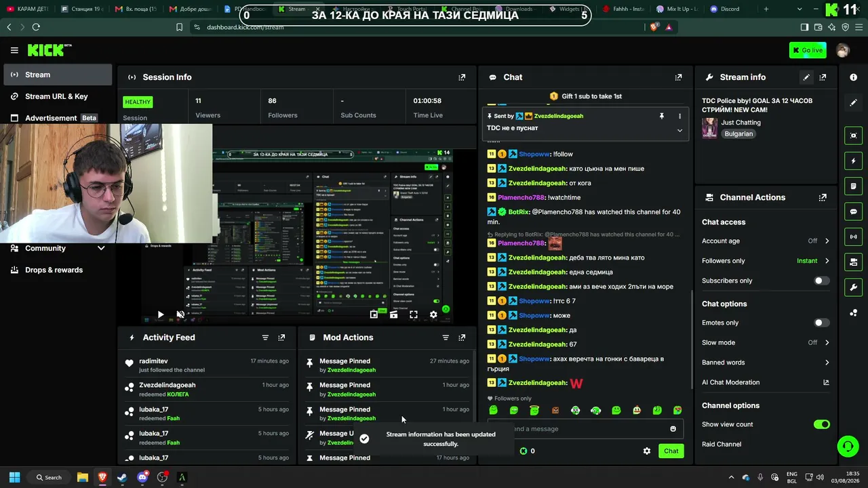The image size is (868, 488).
Task: Open the green headset support button
Action: tap(848, 446)
